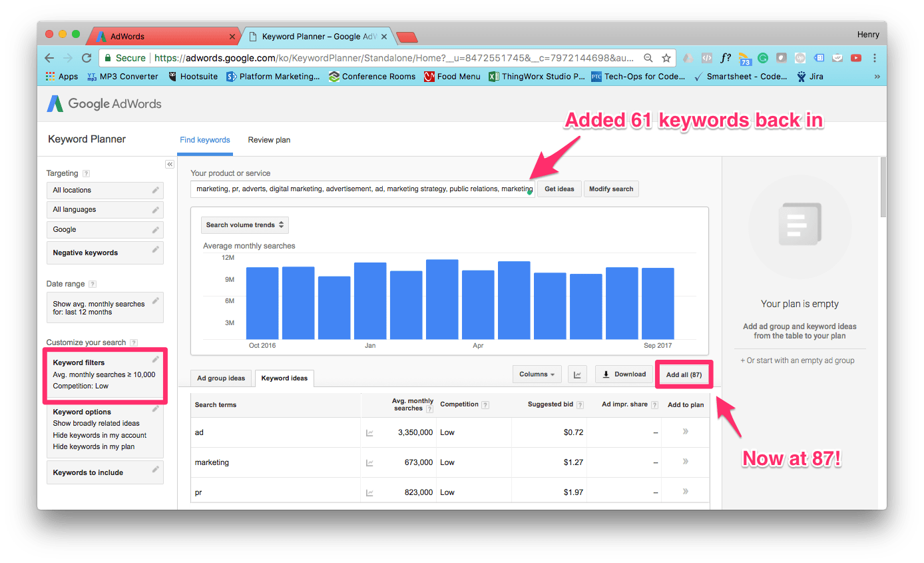Edit the All locations targeting pencil icon
Viewport: 924px width, 563px height.
click(x=155, y=190)
